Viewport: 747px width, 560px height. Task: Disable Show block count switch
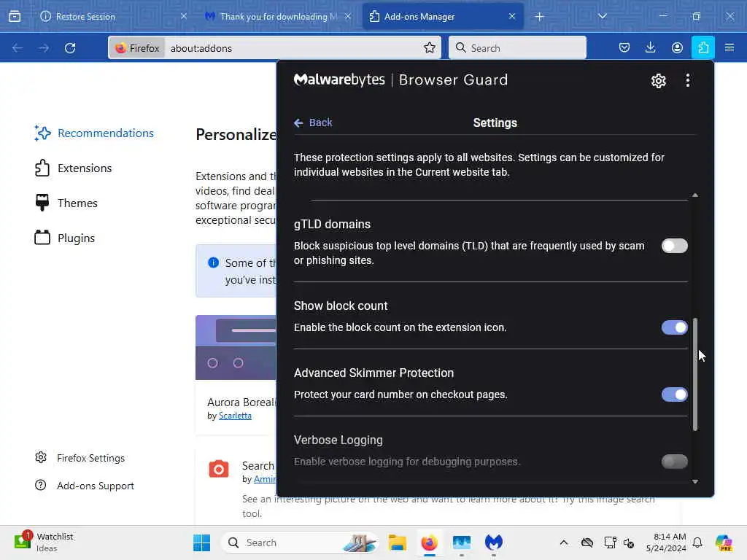[x=674, y=327]
